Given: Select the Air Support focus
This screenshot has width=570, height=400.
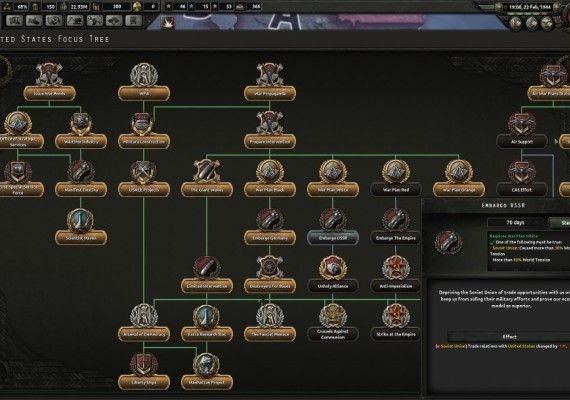Looking at the screenshot, I should (522, 141).
